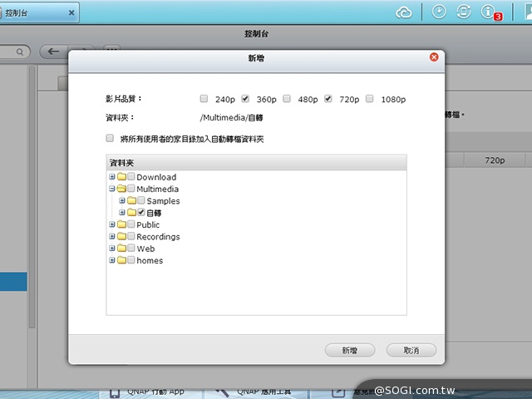Open the external devices icon
This screenshot has height=399, width=532.
[464, 12]
